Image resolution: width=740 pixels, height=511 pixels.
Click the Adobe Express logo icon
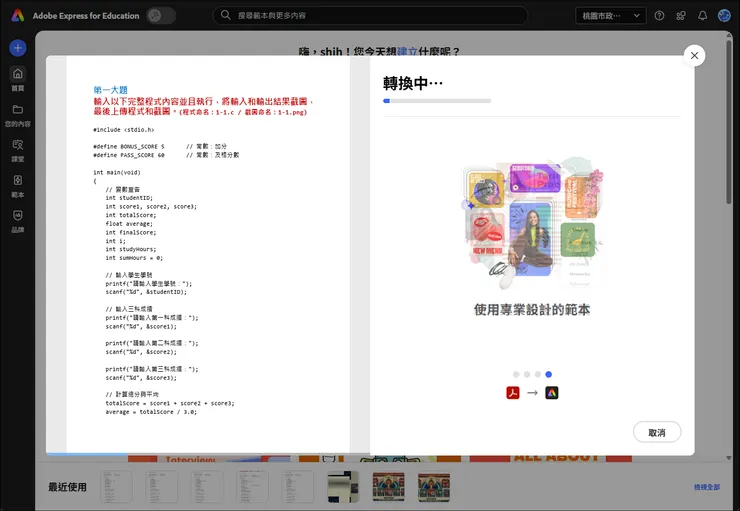[17, 16]
